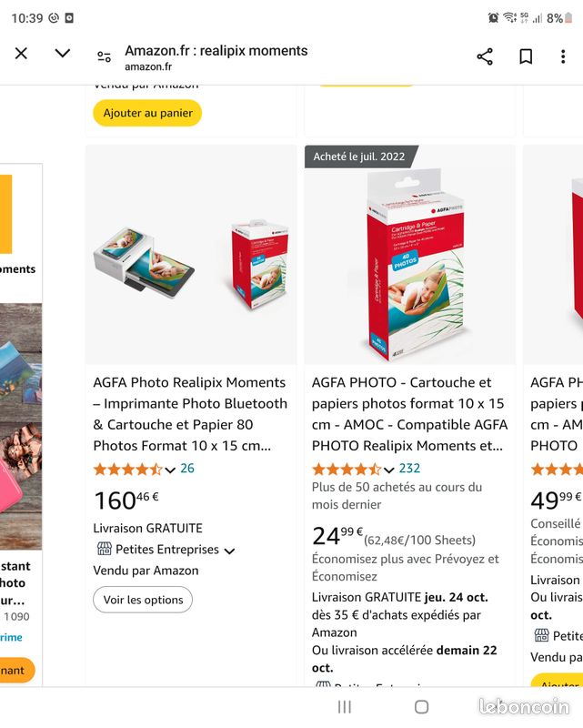Open AGFA PHOTO Cartouche et papiers title
Screen dimensions: 583x728
[410, 414]
